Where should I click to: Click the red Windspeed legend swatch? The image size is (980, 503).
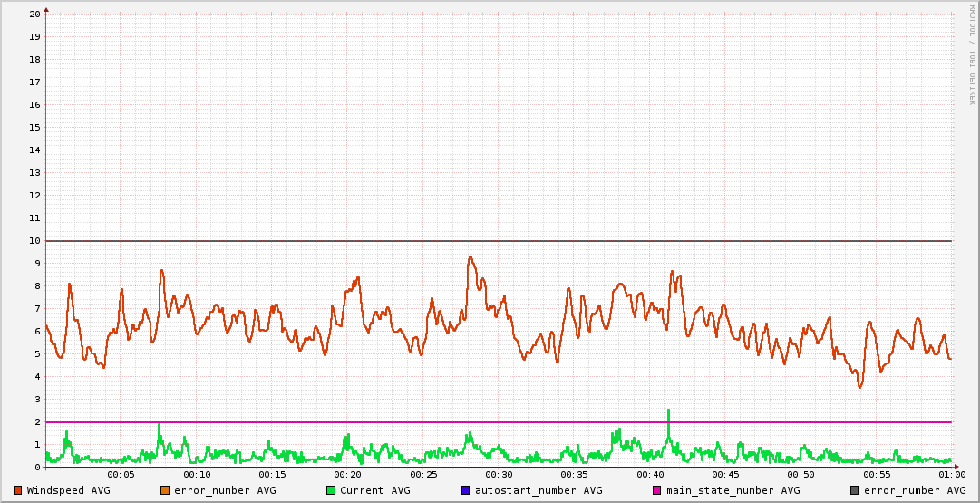tap(18, 490)
